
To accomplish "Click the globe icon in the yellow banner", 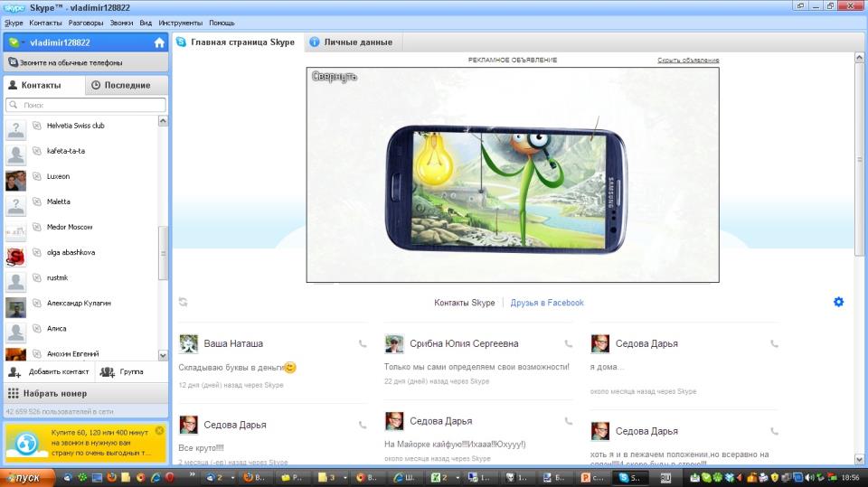I will [x=26, y=444].
